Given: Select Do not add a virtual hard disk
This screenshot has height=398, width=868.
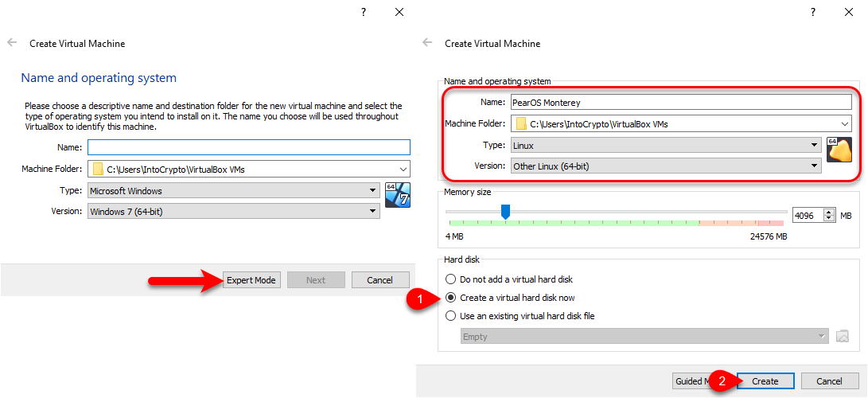Looking at the screenshot, I should pyautogui.click(x=508, y=279).
